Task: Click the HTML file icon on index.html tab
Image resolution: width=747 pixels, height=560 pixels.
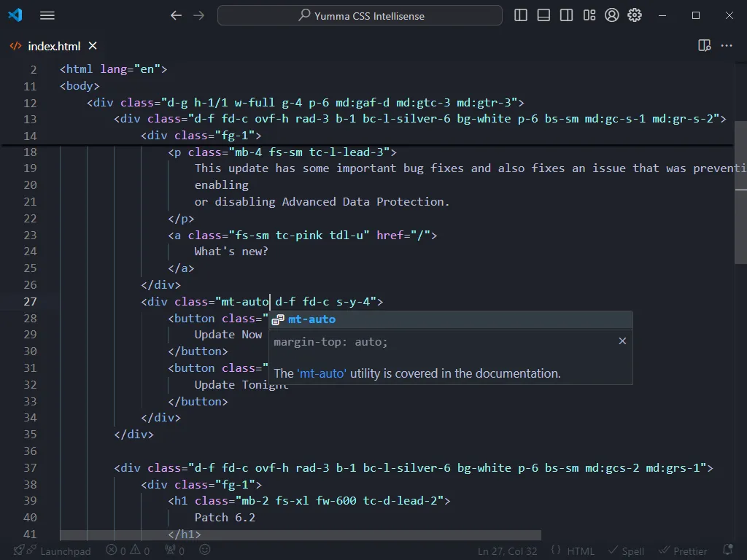Action: [16, 46]
